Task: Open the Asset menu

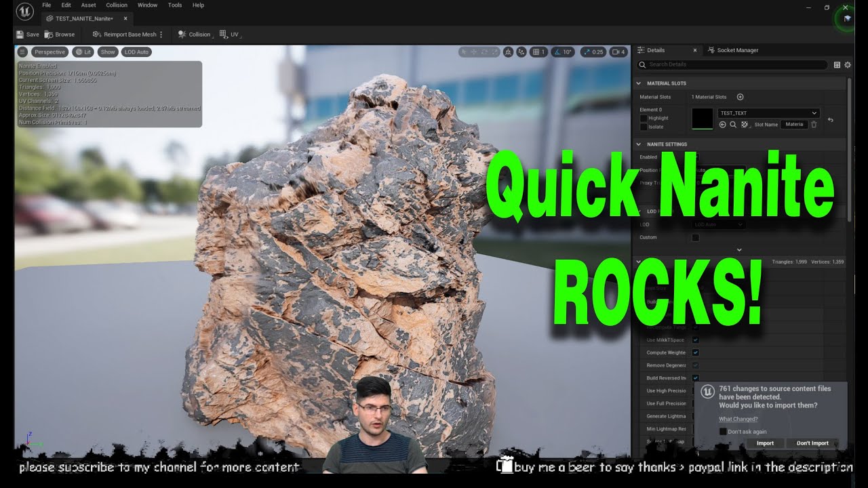Action: click(x=88, y=5)
